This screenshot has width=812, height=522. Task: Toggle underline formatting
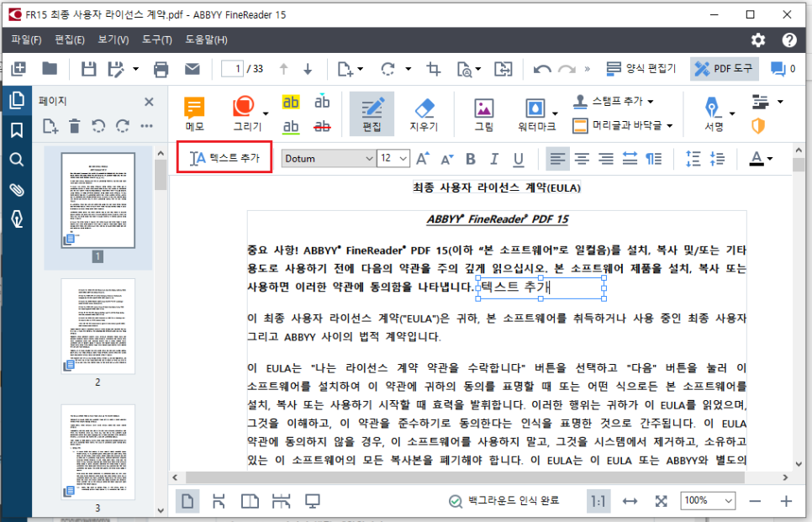tap(518, 160)
